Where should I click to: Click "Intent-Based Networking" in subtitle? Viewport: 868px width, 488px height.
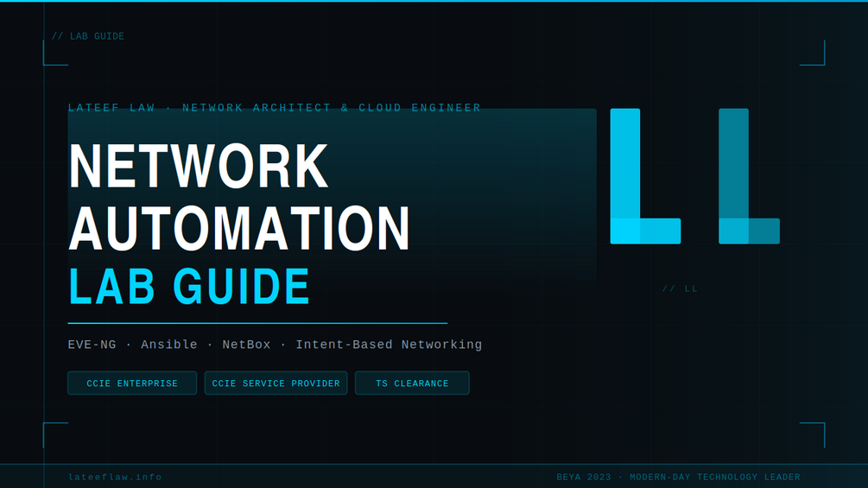[389, 345]
